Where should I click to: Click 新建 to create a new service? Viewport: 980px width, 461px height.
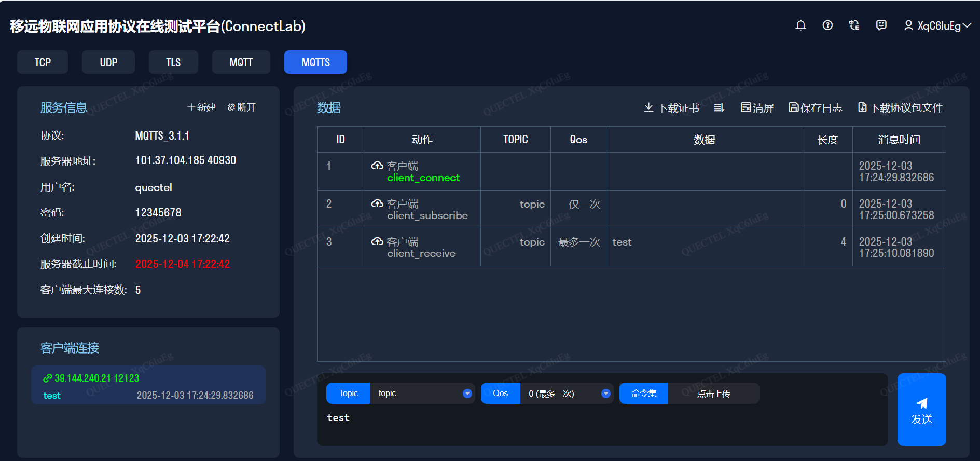pos(201,107)
